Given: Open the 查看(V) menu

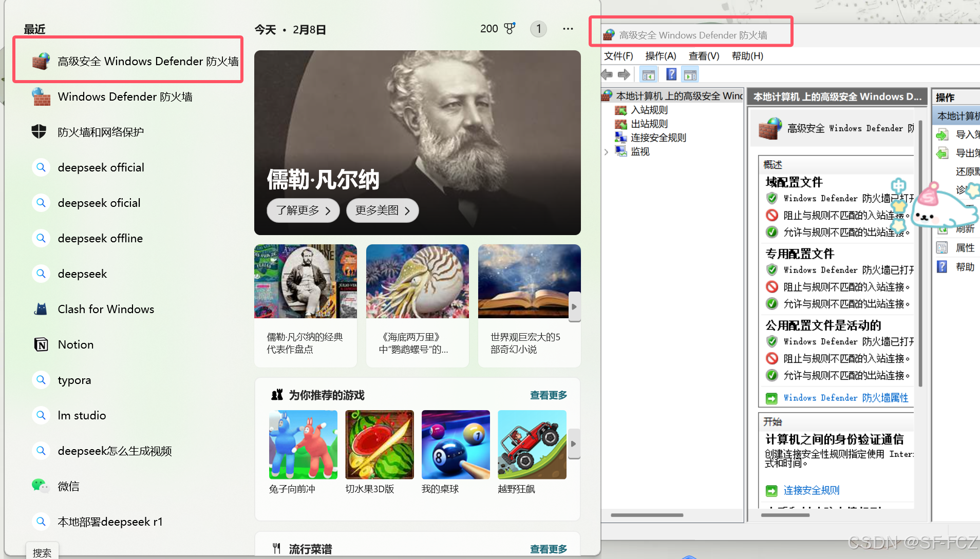Looking at the screenshot, I should [x=704, y=56].
